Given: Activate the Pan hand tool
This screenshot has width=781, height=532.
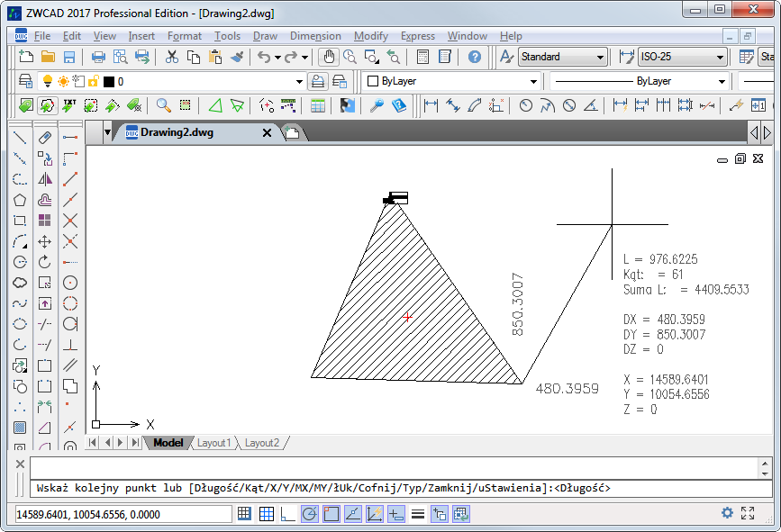Looking at the screenshot, I should [329, 57].
